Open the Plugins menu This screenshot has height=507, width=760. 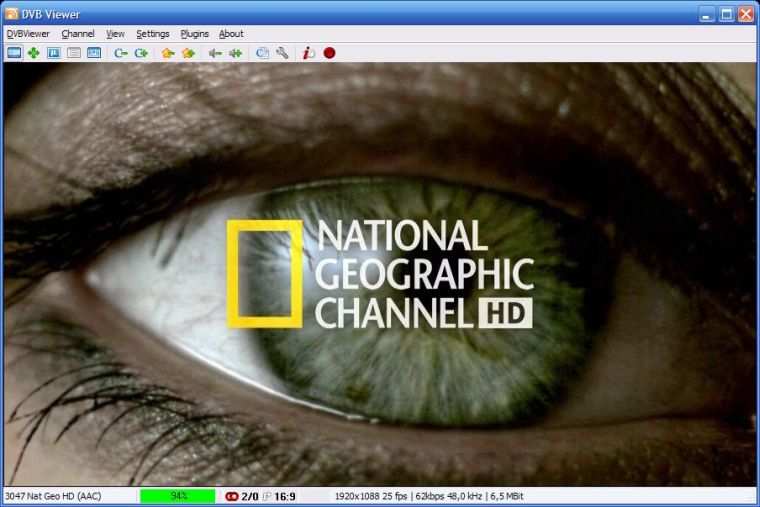click(195, 34)
